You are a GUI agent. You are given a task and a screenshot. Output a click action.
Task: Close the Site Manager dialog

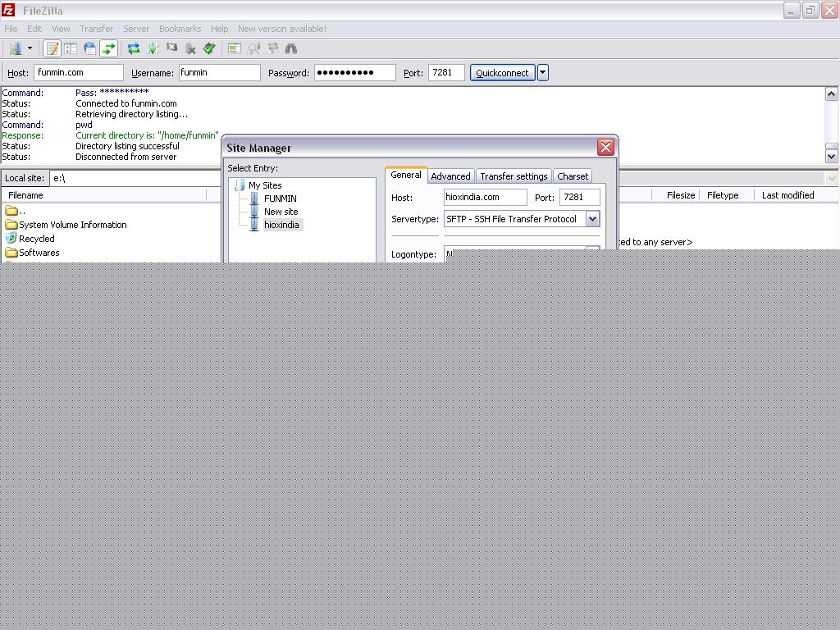(x=605, y=148)
